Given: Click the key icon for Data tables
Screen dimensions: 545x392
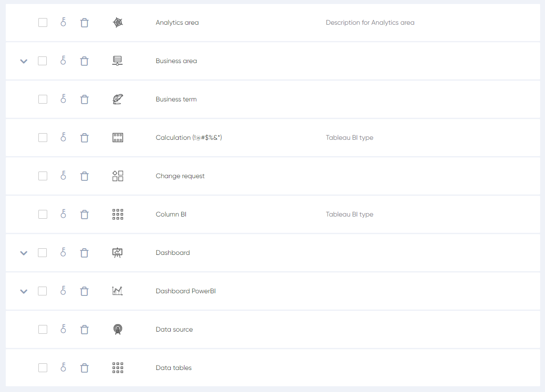Looking at the screenshot, I should [63, 368].
